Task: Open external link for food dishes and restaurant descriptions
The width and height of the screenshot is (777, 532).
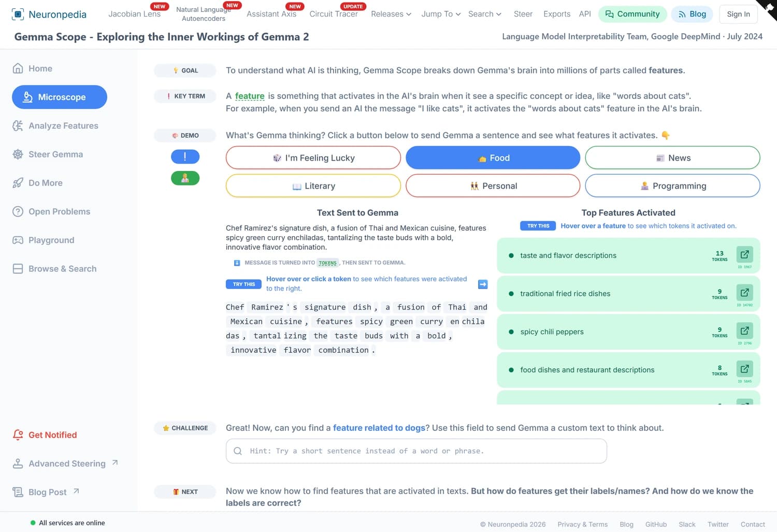Action: coord(744,369)
